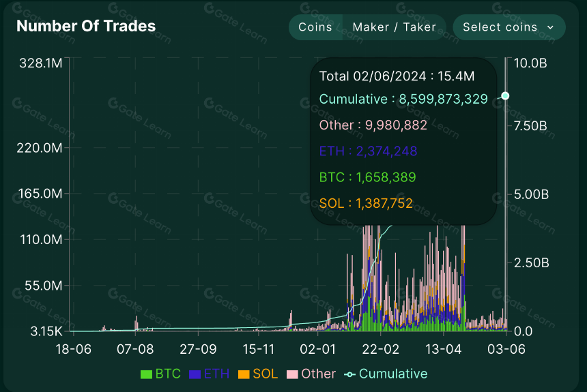Click the chevron in Select coins
This screenshot has width=587, height=392.
click(x=550, y=27)
